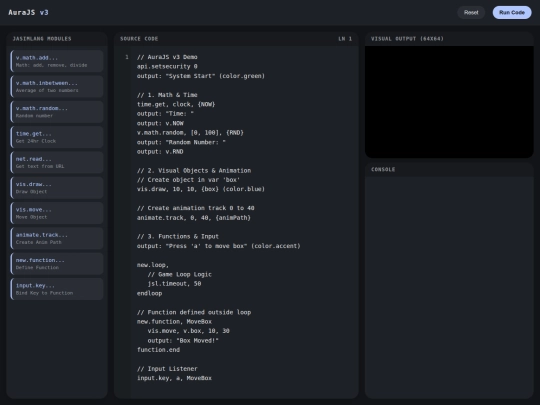This screenshot has width=540, height=405.
Task: Click the "new.function, MoveBox" line
Action: [174, 321]
